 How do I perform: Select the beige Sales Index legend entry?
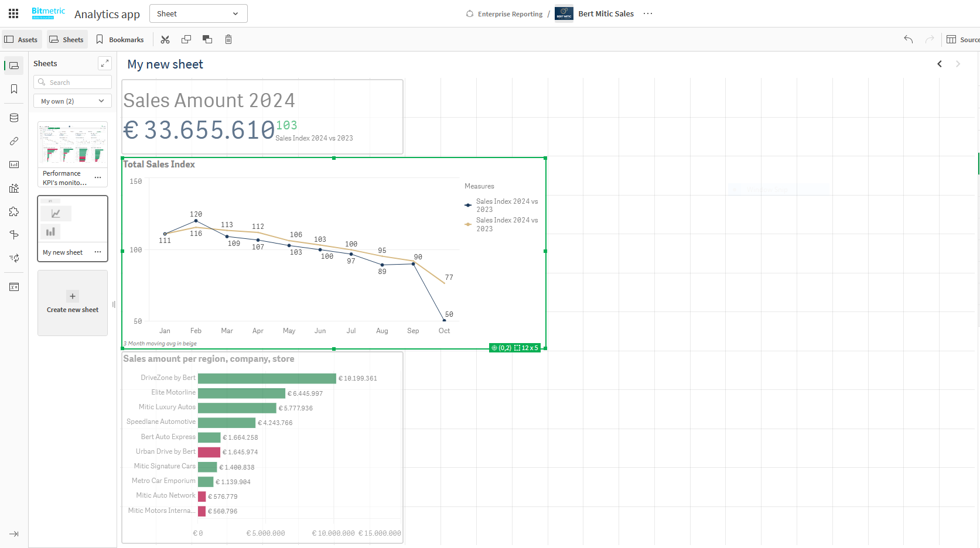tap(501, 224)
